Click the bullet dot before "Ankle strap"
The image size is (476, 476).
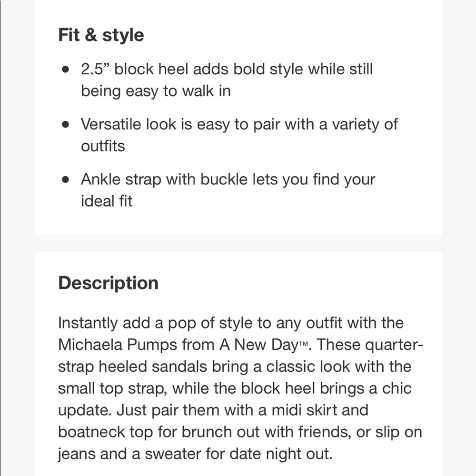pyautogui.click(x=66, y=180)
